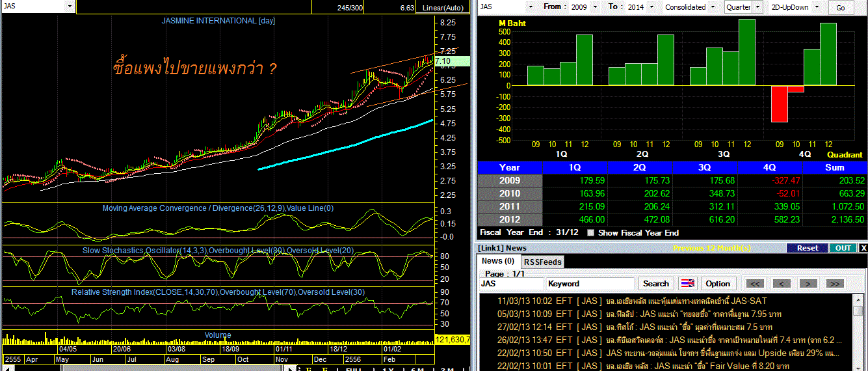Screen dimensions: 868x371
Task: Click the Reset button in News panel
Action: pos(808,248)
